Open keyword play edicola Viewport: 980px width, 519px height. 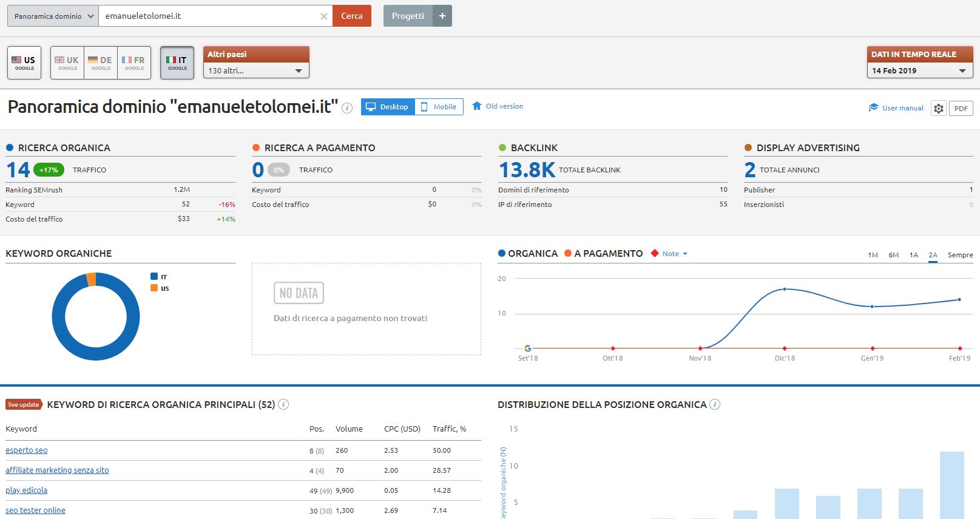tap(26, 490)
